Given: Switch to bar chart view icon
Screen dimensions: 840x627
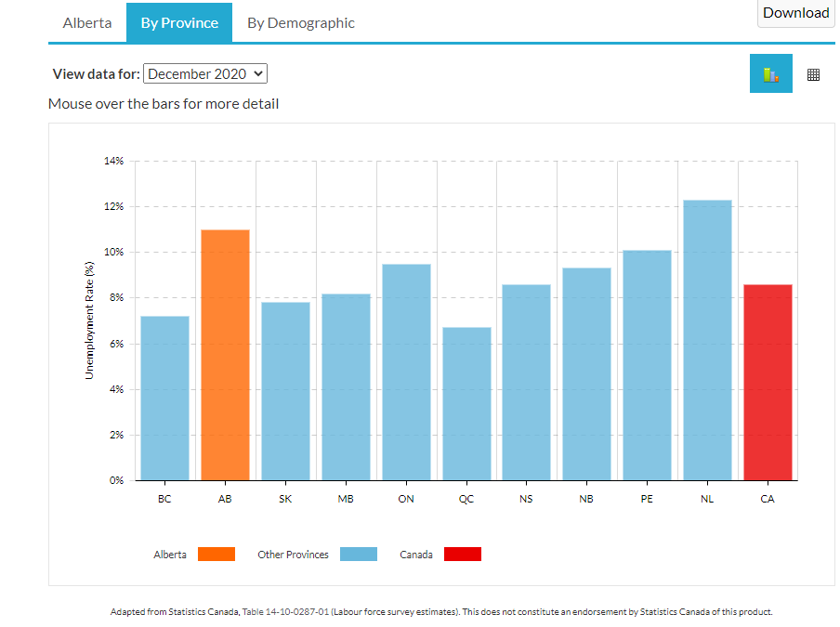Looking at the screenshot, I should click(770, 74).
